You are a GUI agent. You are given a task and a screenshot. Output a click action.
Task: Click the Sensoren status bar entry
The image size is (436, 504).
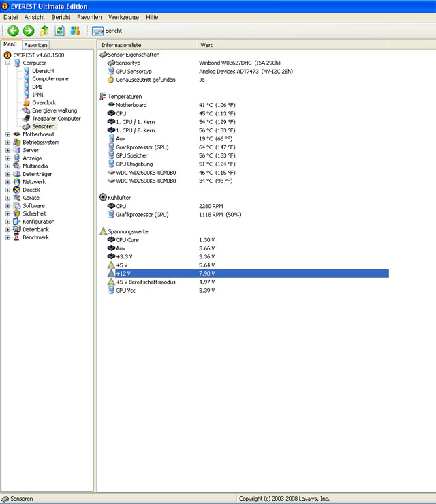pos(17,499)
